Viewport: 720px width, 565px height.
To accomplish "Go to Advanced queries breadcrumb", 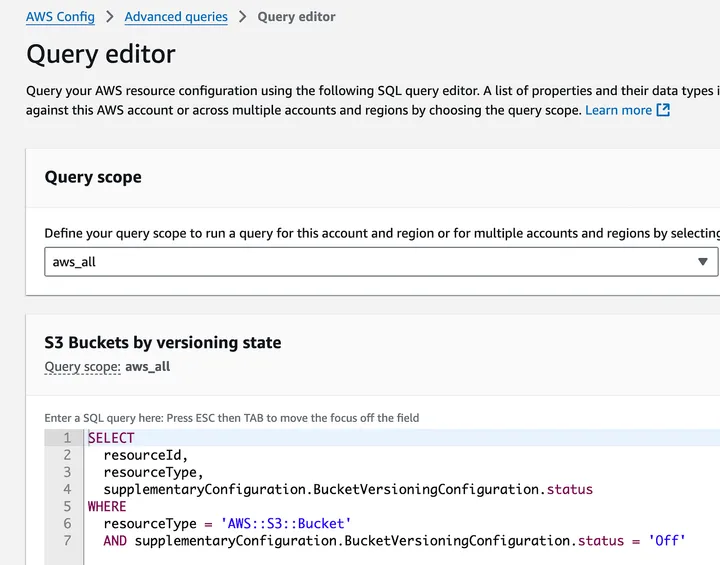I will pos(176,17).
